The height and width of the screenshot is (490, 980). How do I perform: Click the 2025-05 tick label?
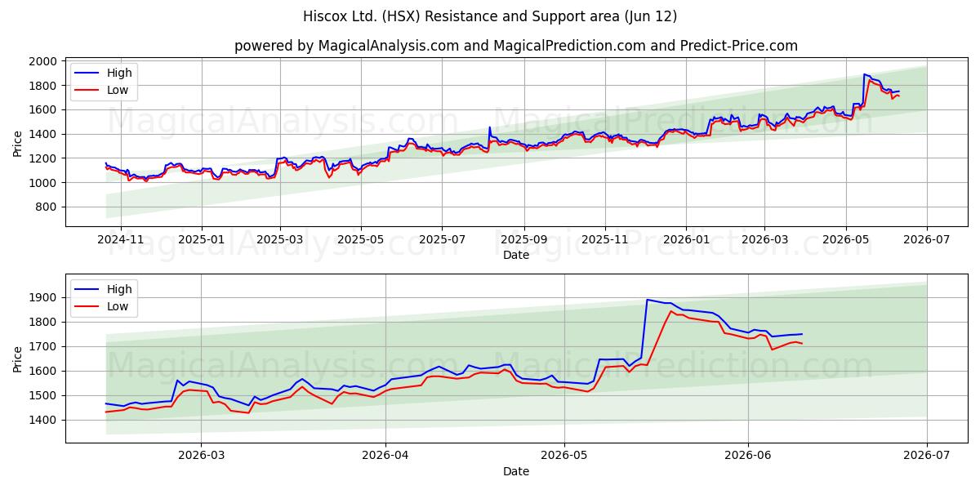(x=361, y=238)
